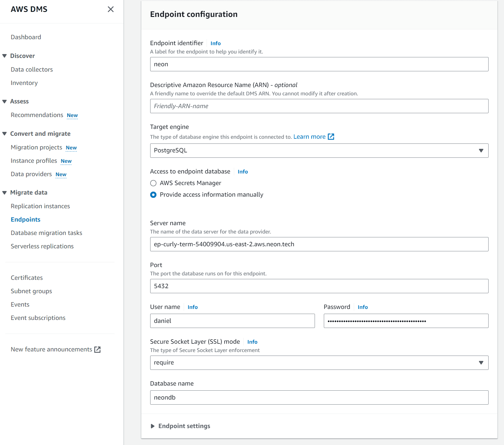This screenshot has height=445, width=504.
Task: Collapse the Convert and migrate section
Action: click(x=4, y=133)
